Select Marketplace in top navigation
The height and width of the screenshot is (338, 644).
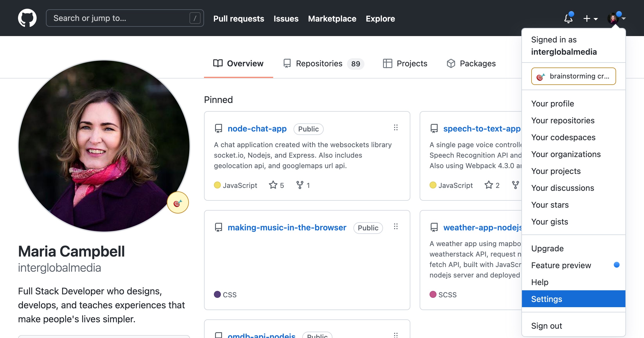[332, 19]
